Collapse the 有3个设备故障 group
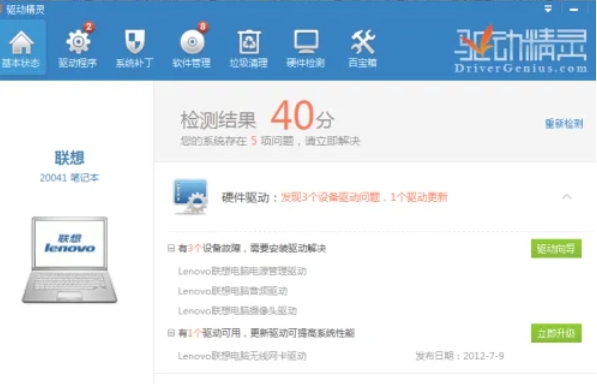Screen dimensions: 597x384 click(171, 248)
